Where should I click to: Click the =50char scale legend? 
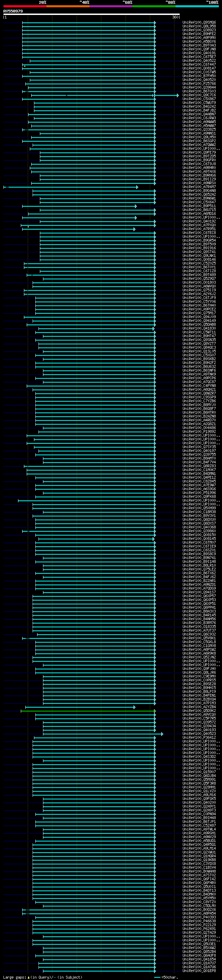click(166, 977)
